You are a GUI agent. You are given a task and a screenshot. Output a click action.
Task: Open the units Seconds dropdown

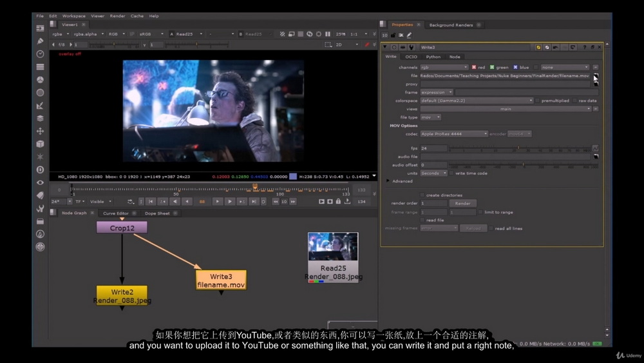click(x=433, y=173)
